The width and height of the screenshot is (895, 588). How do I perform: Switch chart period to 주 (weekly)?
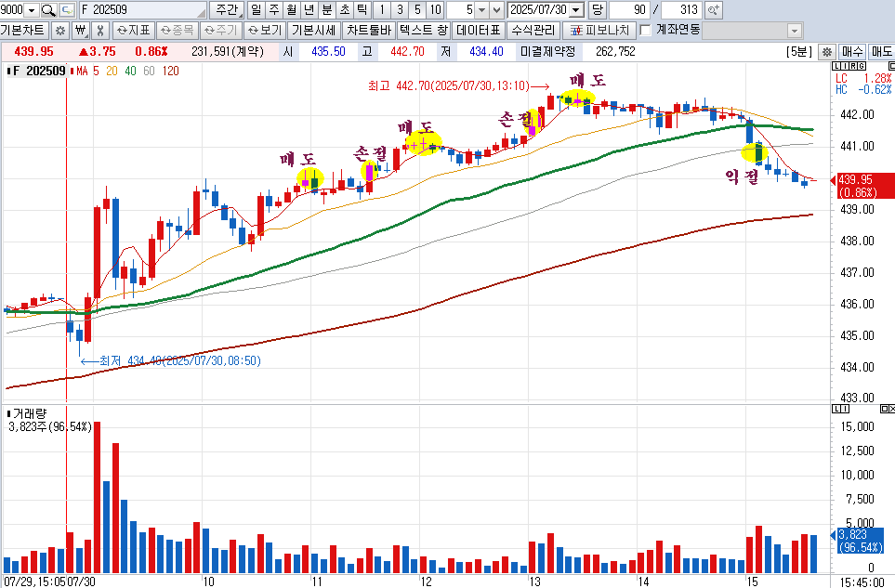coord(274,9)
